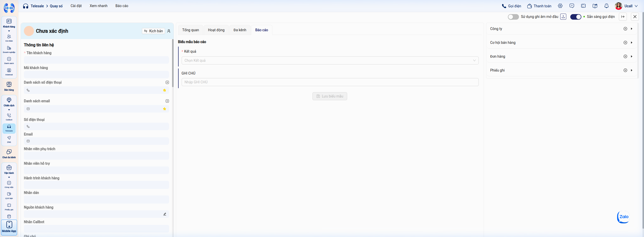This screenshot has height=237, width=644.
Task: Expand the Phiếu ghi section arrow
Action: coord(632,70)
